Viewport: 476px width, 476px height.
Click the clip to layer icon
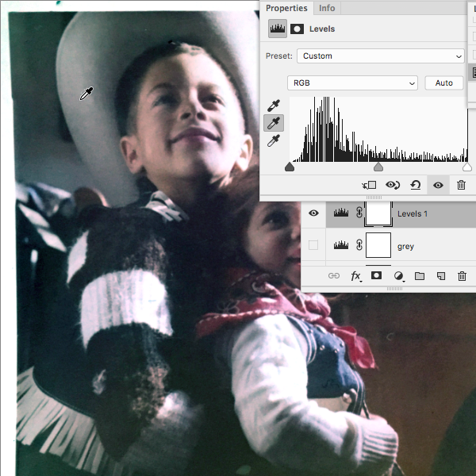pos(368,185)
